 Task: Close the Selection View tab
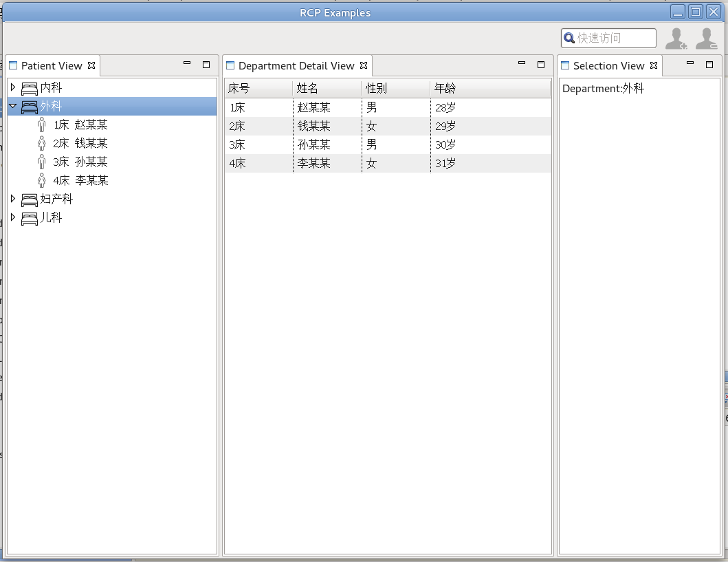pos(654,65)
